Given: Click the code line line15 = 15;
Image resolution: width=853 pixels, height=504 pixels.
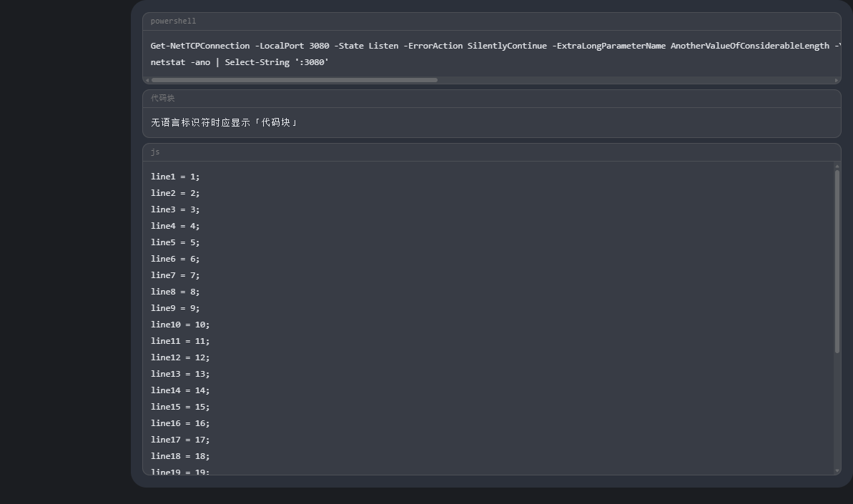Looking at the screenshot, I should pos(180,407).
